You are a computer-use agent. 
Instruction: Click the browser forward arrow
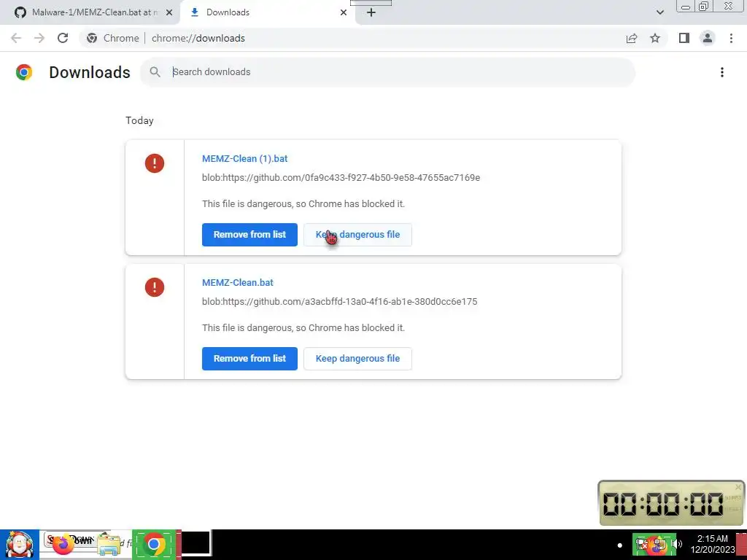pos(39,38)
